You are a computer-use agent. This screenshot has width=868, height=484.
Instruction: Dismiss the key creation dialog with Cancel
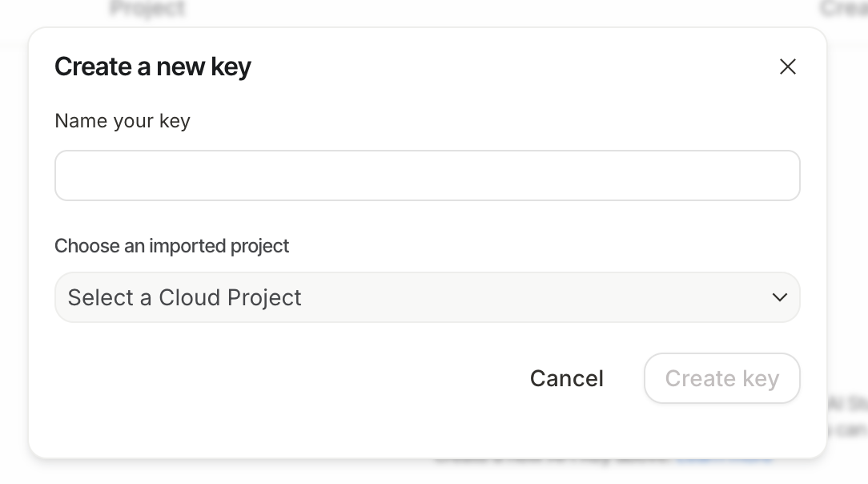click(567, 378)
